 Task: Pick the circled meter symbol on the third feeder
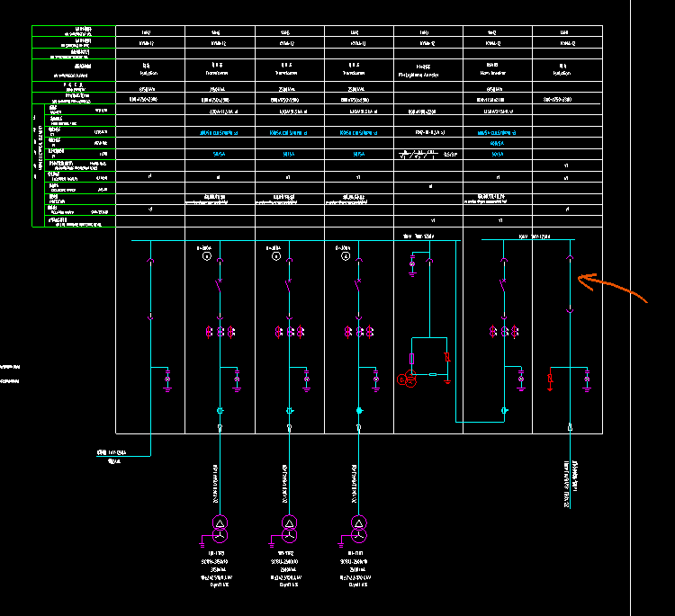[276, 256]
